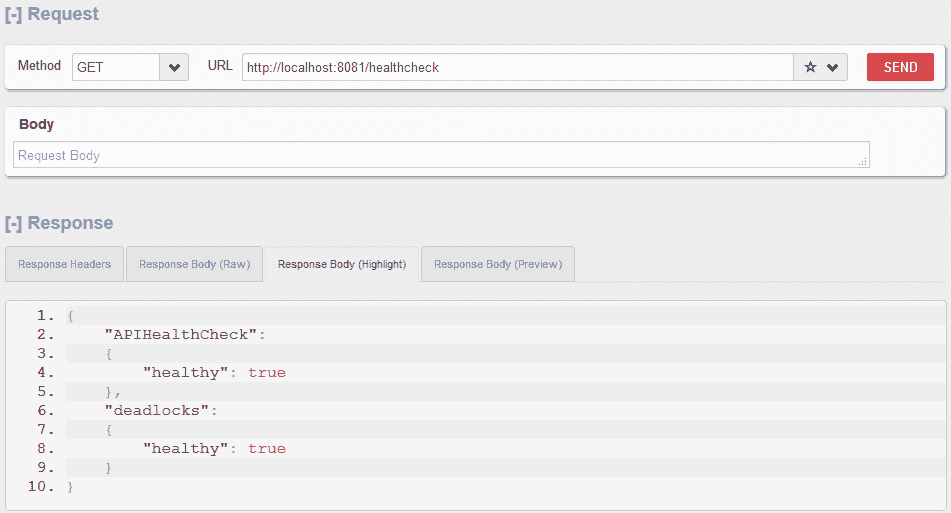Click "healthy" key on line 4

pos(185,372)
